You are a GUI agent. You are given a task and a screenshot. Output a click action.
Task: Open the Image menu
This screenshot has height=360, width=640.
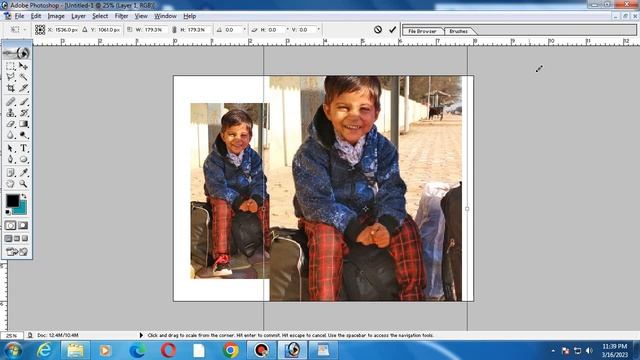click(x=56, y=16)
